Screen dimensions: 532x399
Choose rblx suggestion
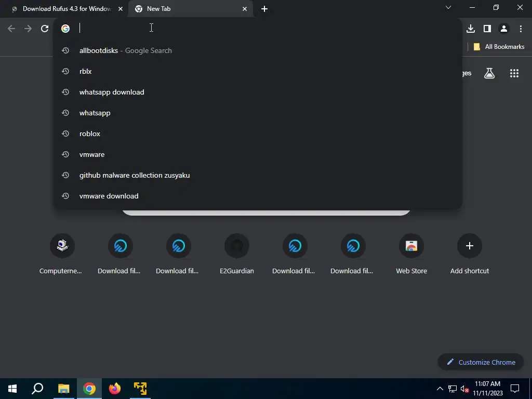(x=258, y=71)
